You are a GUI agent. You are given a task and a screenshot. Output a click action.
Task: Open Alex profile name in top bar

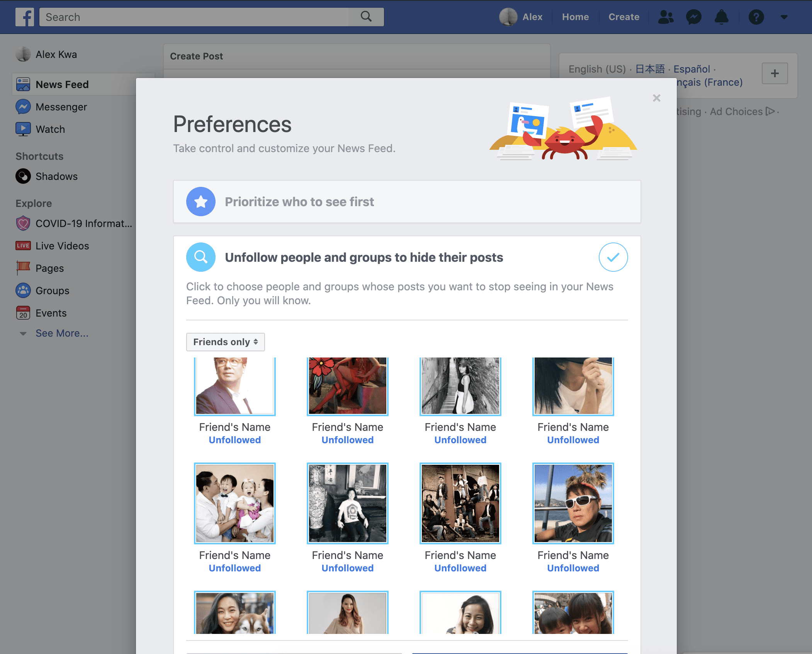click(x=532, y=17)
